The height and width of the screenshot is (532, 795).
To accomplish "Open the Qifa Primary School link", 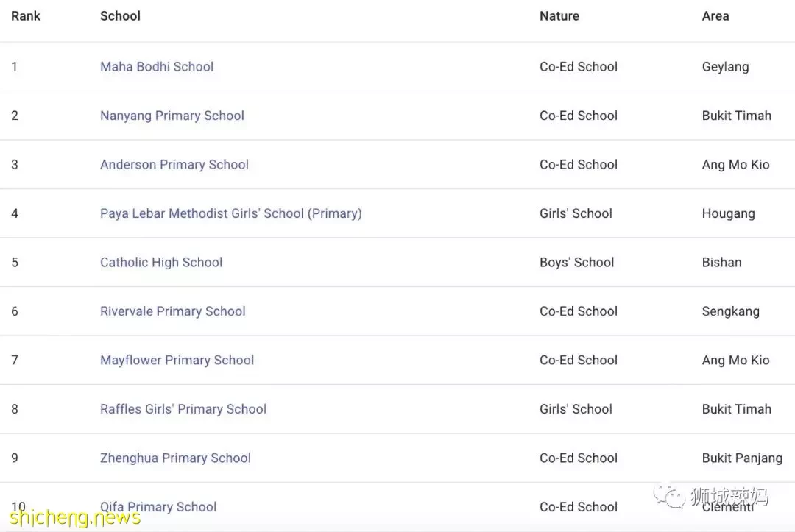I will coord(158,507).
